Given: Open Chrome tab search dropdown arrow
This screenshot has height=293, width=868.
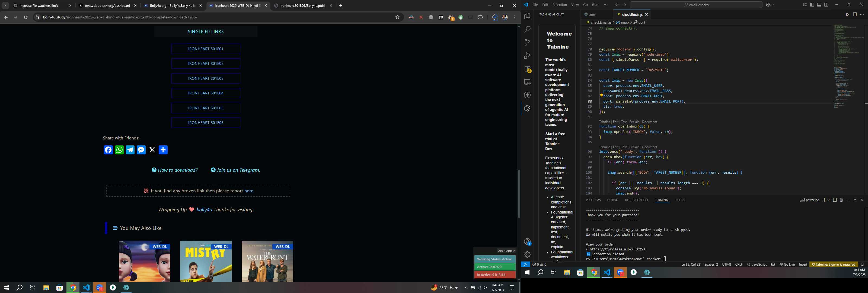Looking at the screenshot, I should pyautogui.click(x=5, y=6).
